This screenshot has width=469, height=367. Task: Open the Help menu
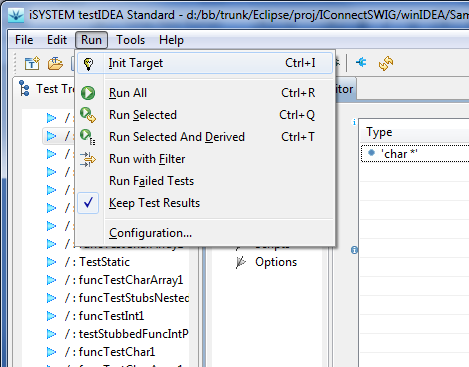(x=171, y=40)
